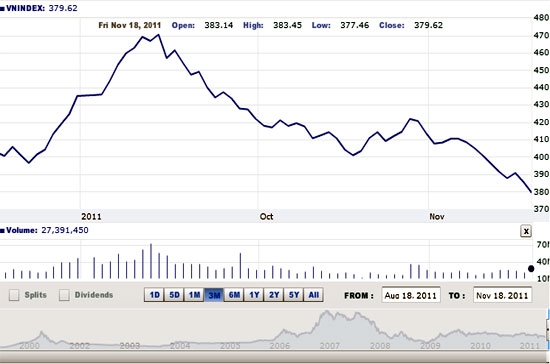Image resolution: width=550 pixels, height=364 pixels.
Task: Select the 1Y time range
Action: point(254,295)
